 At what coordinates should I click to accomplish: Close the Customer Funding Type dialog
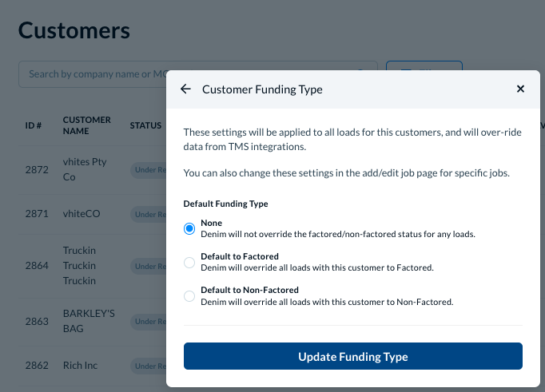pyautogui.click(x=520, y=89)
